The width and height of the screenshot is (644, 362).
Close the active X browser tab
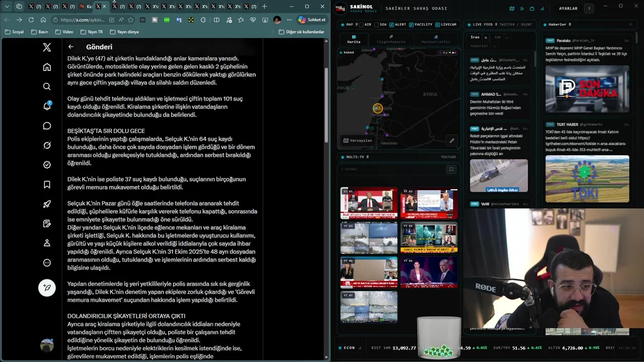coord(105,7)
